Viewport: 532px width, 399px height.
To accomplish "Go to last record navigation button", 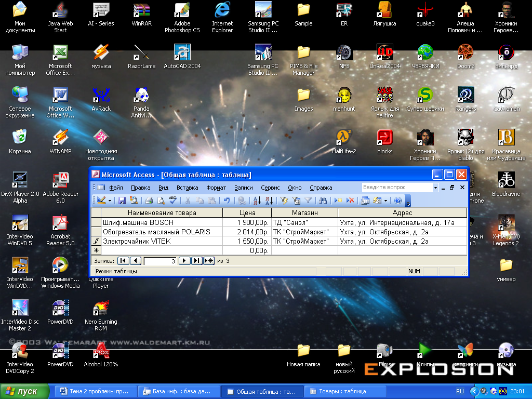I will click(196, 261).
